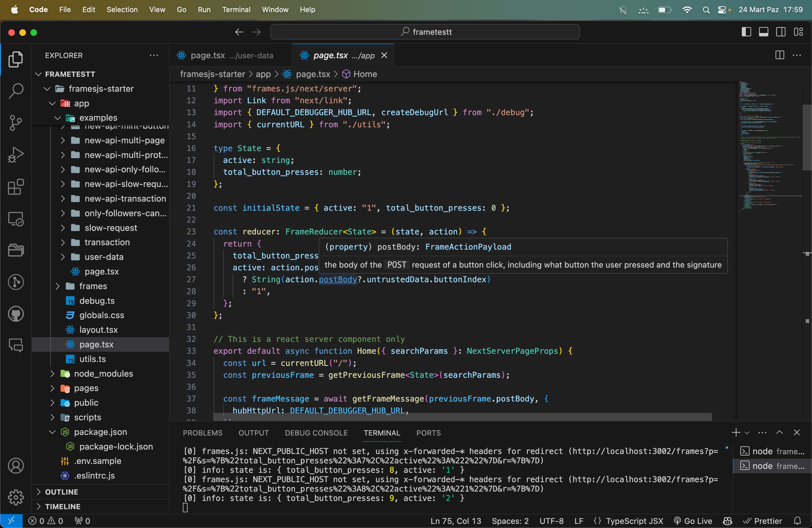Open the Extensions view
Viewport: 812px width, 528px height.
(x=16, y=187)
